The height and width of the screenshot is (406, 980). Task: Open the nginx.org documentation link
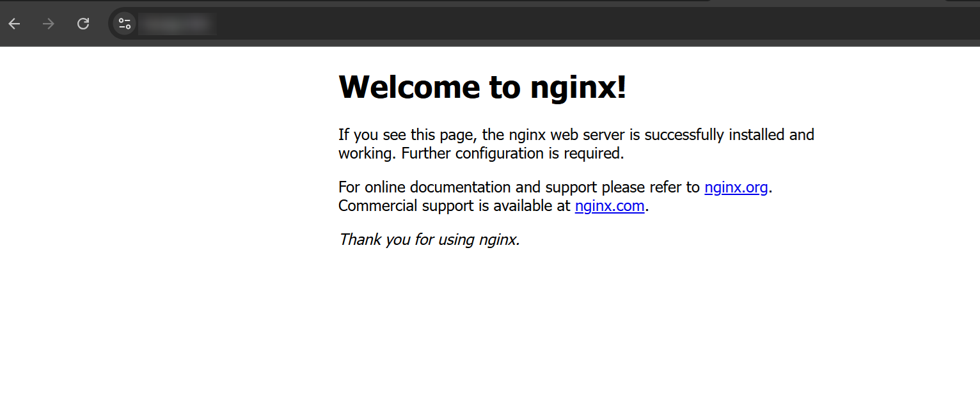(736, 187)
